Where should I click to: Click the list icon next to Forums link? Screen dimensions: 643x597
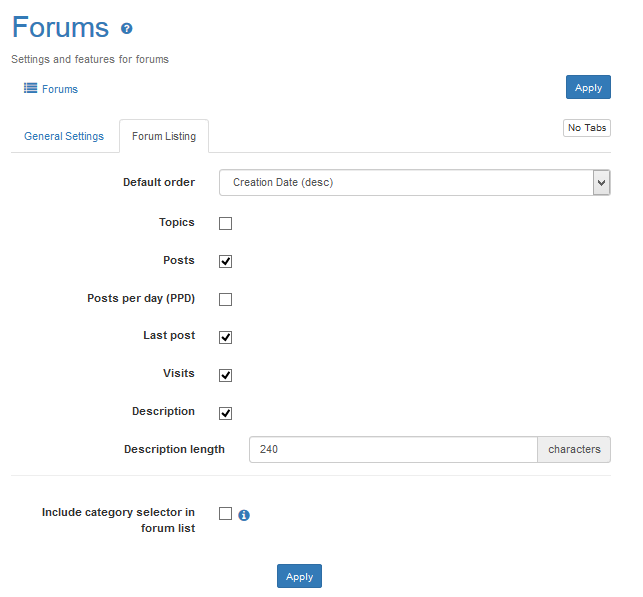click(x=30, y=88)
